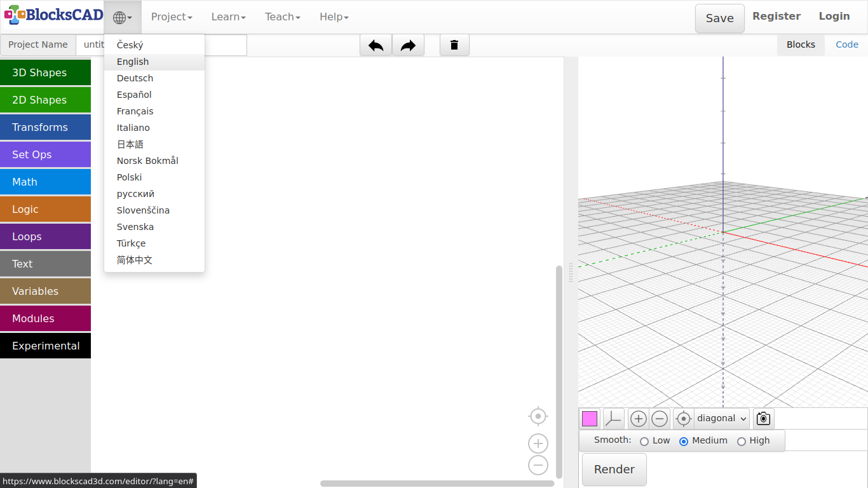Center blocks in the workspace
Screen dimensions: 868x488
tap(538, 416)
